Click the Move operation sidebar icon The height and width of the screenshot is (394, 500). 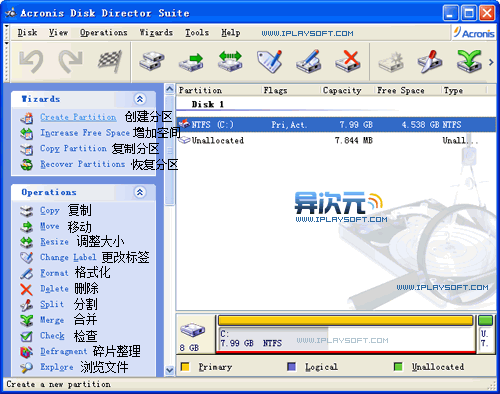point(26,227)
